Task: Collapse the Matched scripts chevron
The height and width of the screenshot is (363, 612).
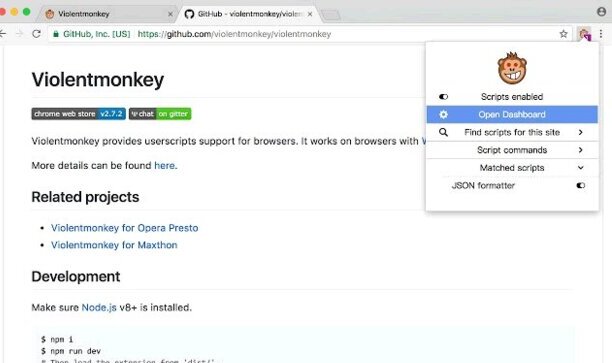Action: pyautogui.click(x=581, y=168)
